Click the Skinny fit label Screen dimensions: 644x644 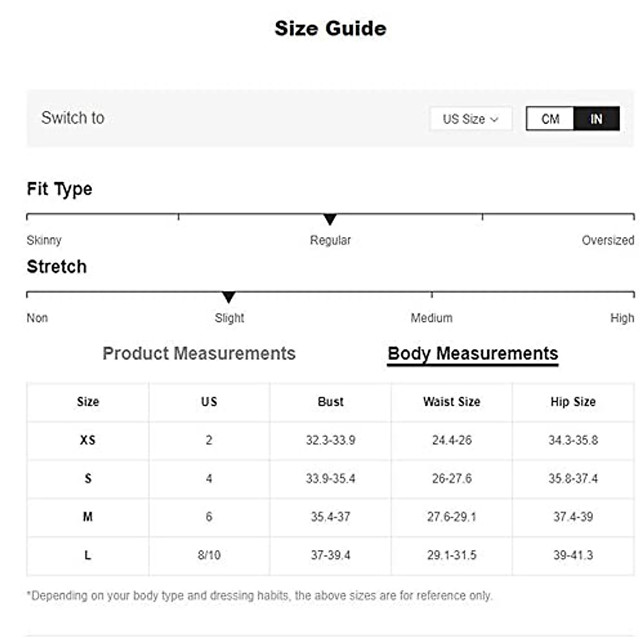tap(44, 240)
